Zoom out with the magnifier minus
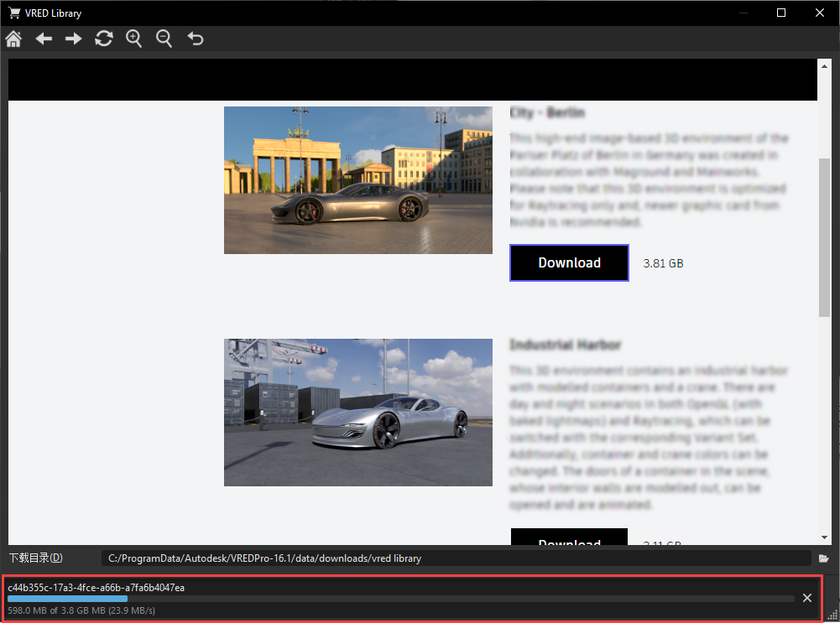The height and width of the screenshot is (623, 840). (x=164, y=39)
